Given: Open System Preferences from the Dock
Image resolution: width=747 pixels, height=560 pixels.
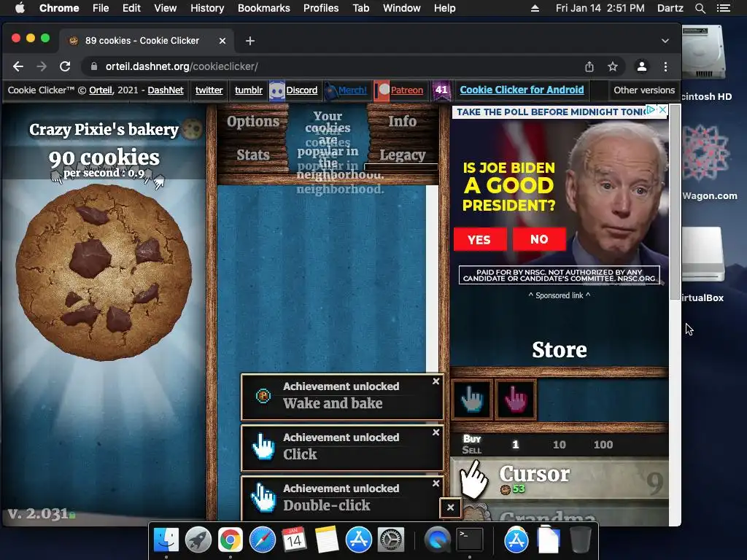Looking at the screenshot, I should (x=391, y=540).
